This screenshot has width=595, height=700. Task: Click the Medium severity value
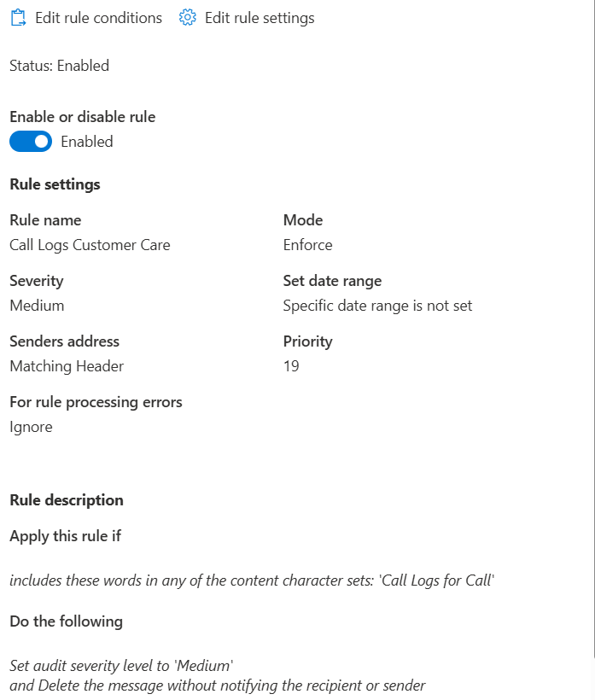(37, 306)
